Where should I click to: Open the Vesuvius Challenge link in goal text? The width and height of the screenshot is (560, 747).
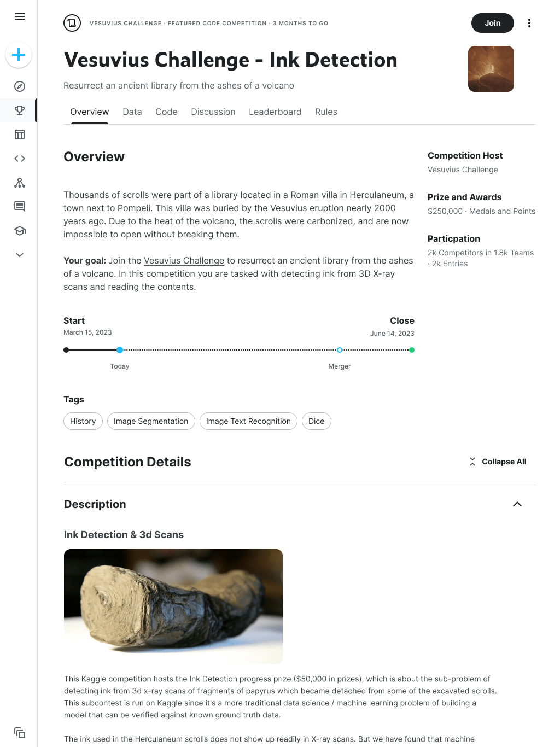[184, 260]
